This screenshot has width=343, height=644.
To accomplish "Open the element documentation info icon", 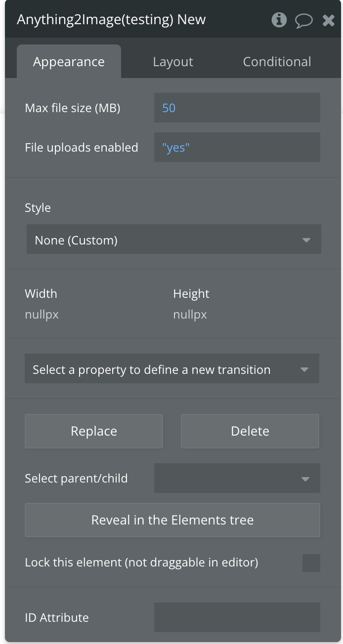I will tap(279, 20).
